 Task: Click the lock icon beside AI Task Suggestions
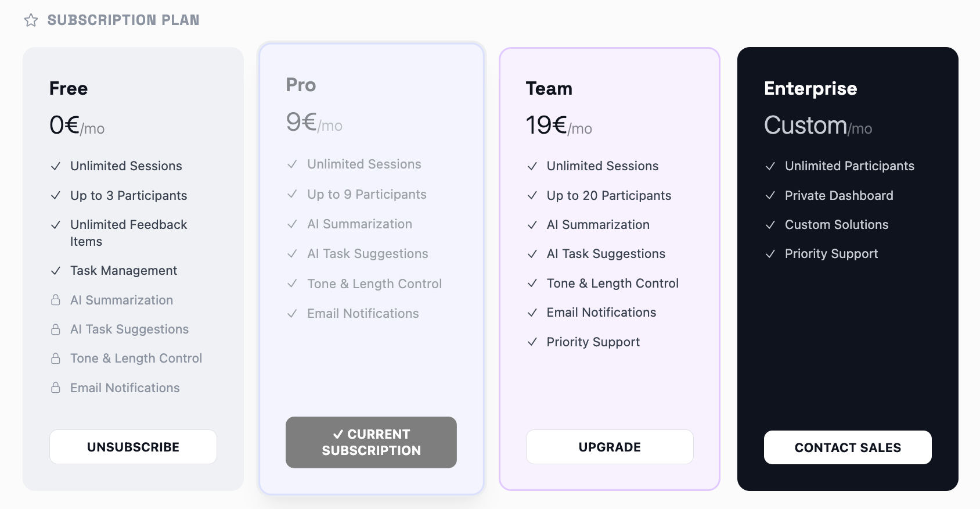pos(56,329)
